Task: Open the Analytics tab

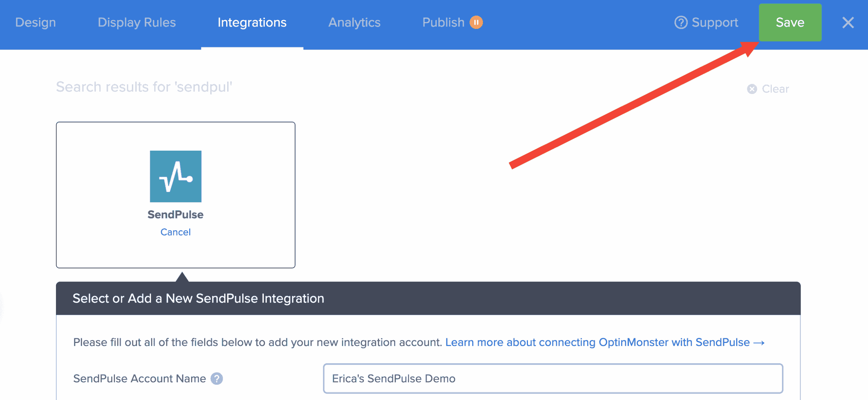Action: pyautogui.click(x=354, y=22)
